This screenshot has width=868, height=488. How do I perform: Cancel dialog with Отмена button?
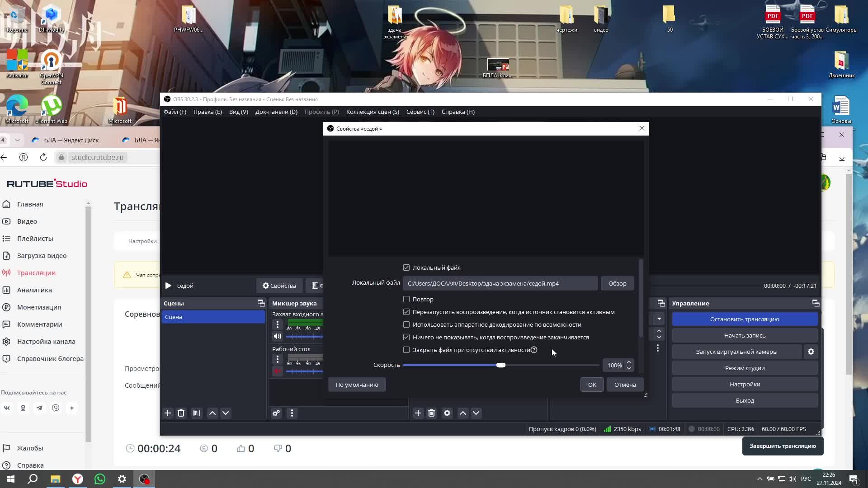[x=625, y=385]
